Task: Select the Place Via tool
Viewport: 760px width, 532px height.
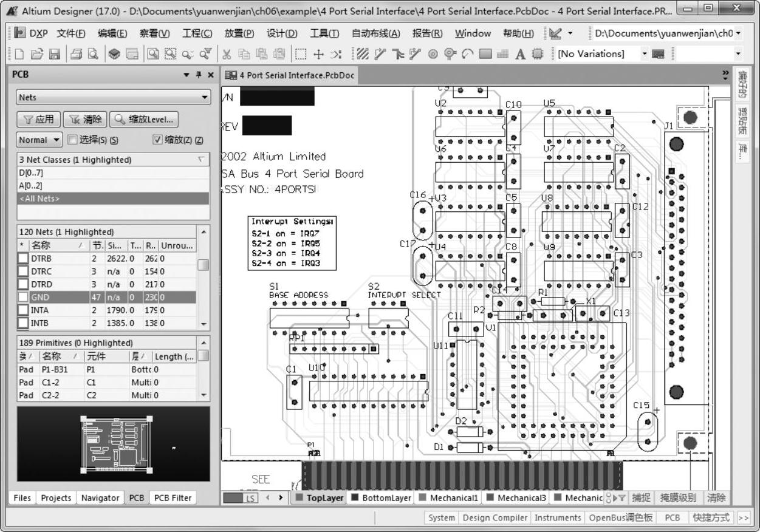Action: pyautogui.click(x=450, y=54)
